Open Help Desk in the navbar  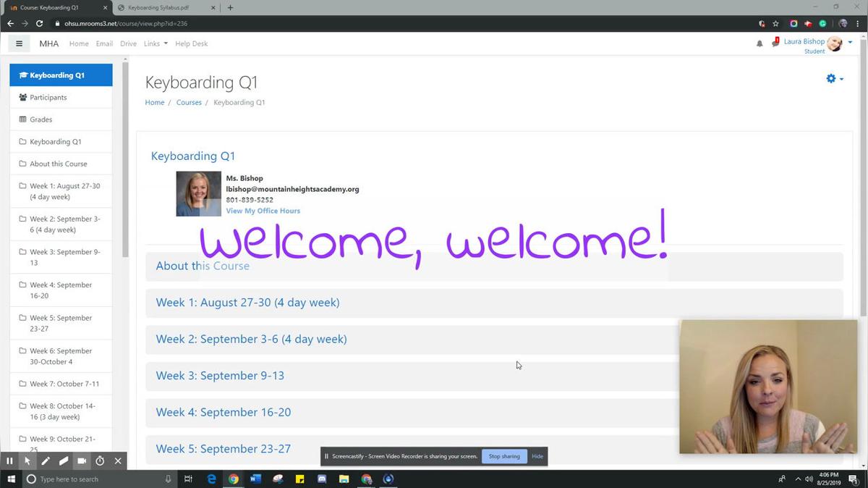coord(191,43)
